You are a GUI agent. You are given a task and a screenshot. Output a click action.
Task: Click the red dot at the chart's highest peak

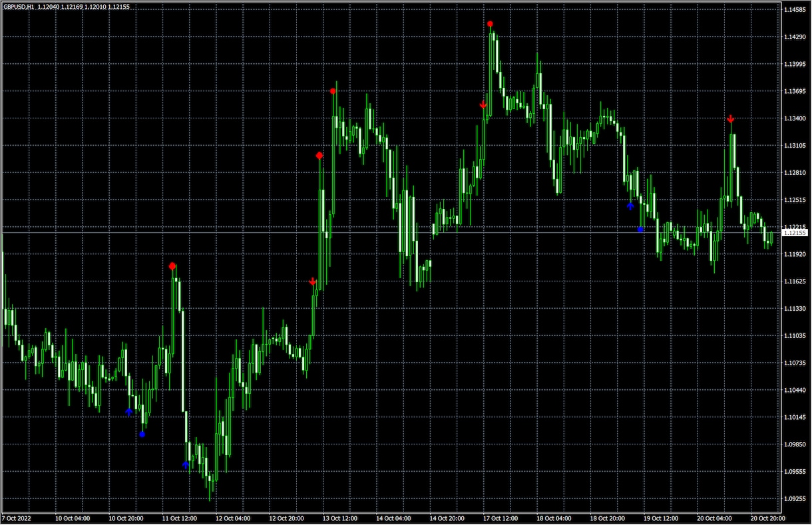(490, 24)
